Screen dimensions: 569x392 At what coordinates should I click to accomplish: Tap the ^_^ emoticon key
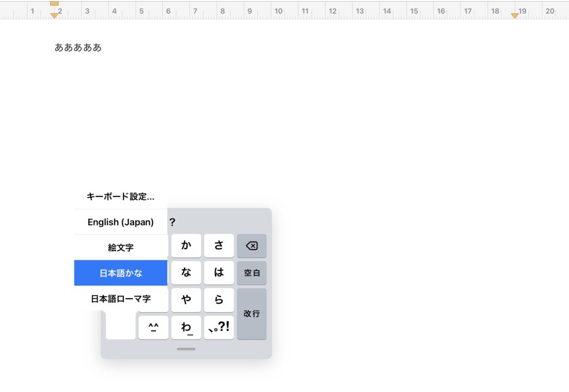(153, 328)
